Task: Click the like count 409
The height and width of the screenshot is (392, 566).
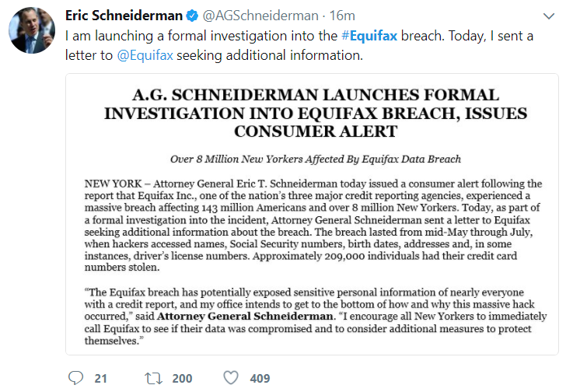Action: click(260, 378)
